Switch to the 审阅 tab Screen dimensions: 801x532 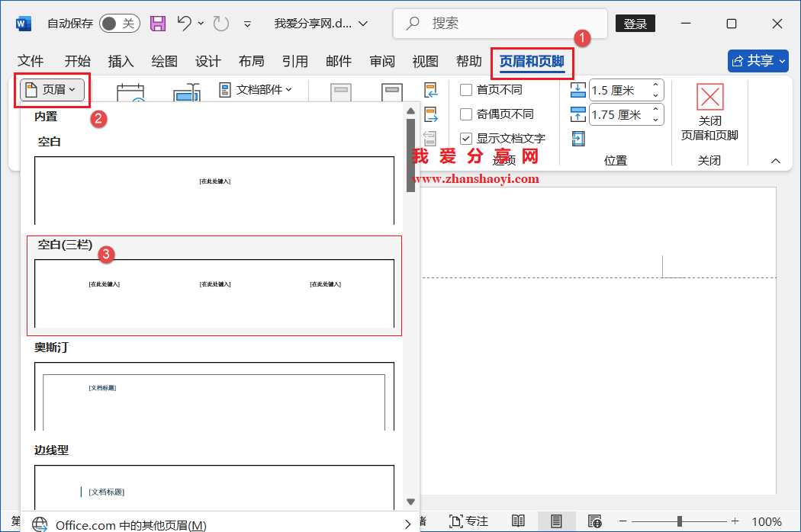[382, 61]
